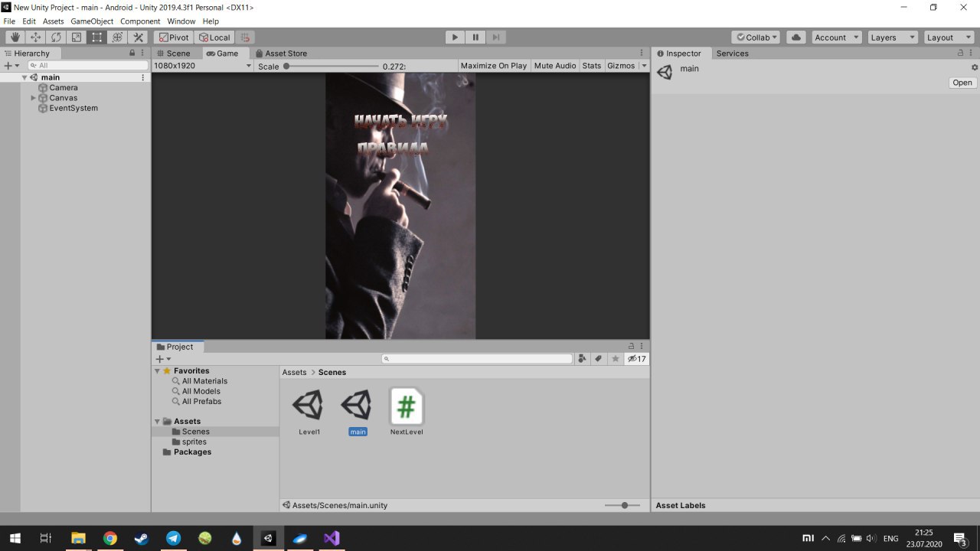Search by type in Project
The height and width of the screenshot is (551, 980).
(x=583, y=358)
